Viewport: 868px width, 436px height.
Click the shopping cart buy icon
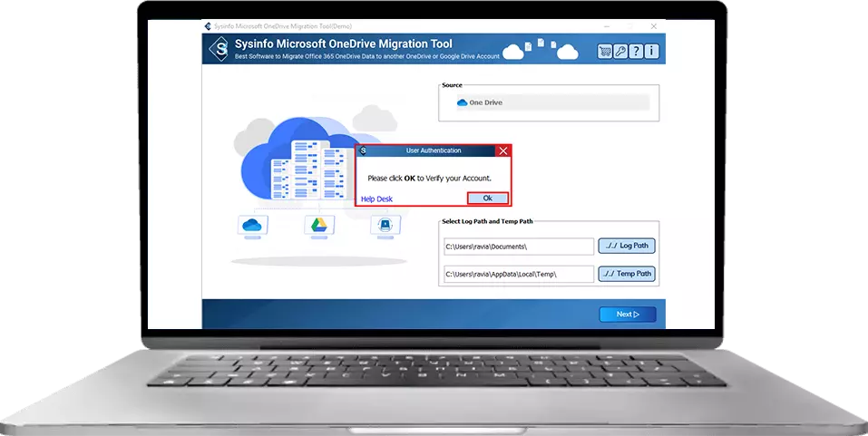[x=604, y=52]
